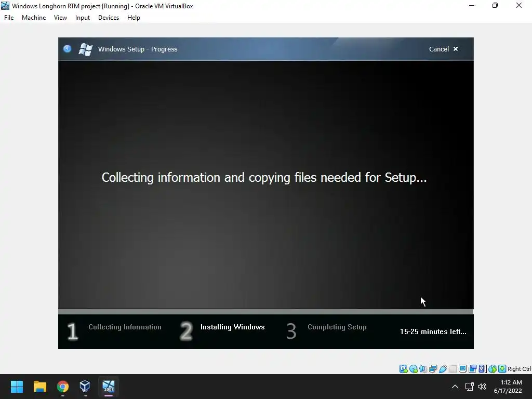Click the Windows Setup - Progress title
This screenshot has height=399, width=532.
coord(138,49)
